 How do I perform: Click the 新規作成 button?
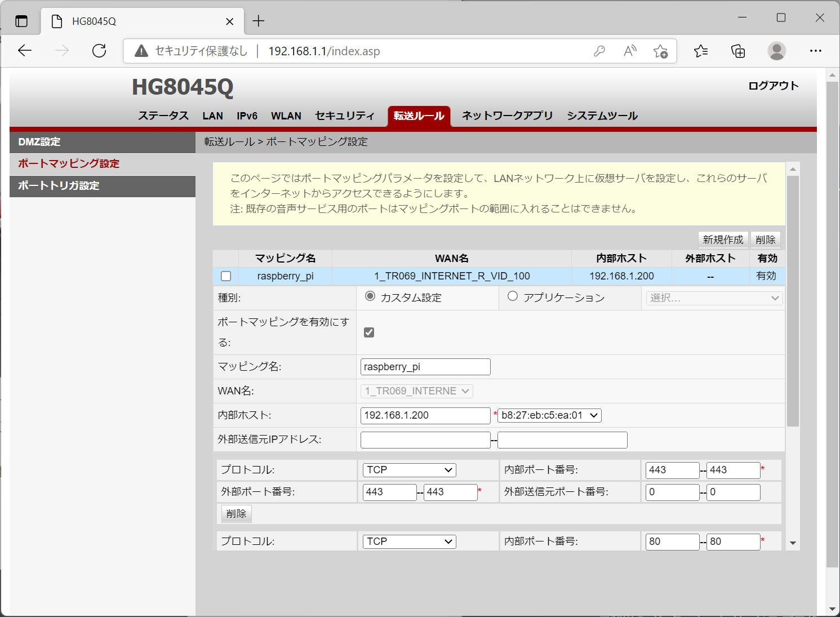[x=723, y=239]
